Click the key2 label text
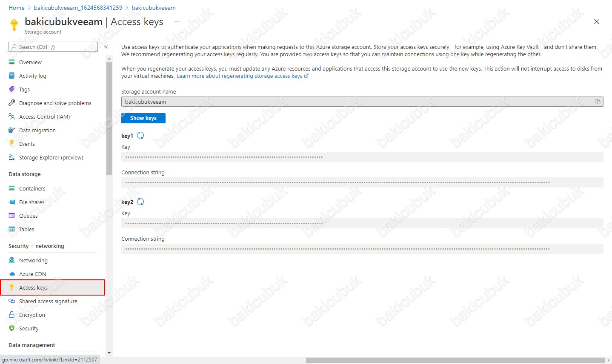612x364 pixels. click(127, 202)
